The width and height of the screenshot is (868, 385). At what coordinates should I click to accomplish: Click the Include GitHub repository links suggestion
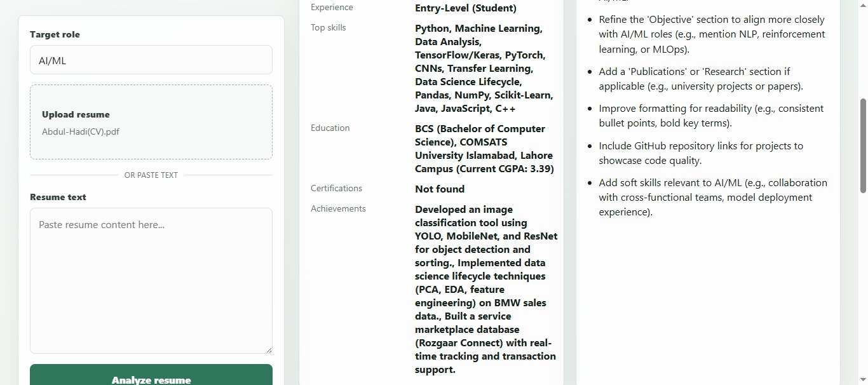click(701, 153)
